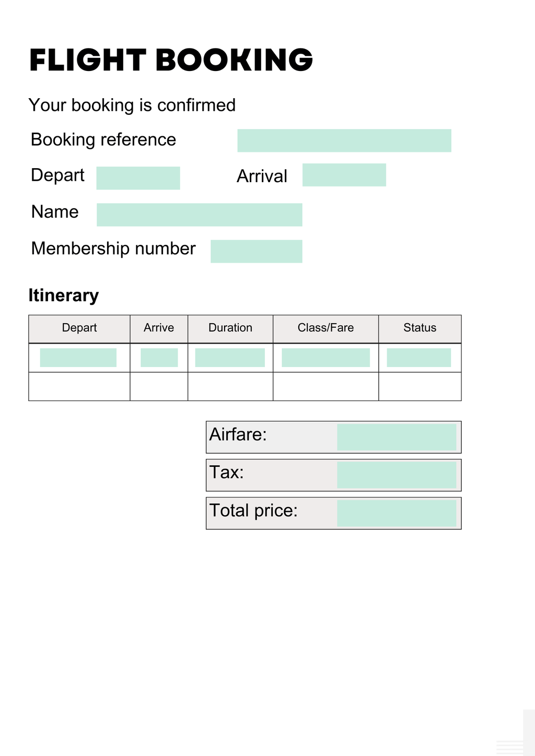The height and width of the screenshot is (756, 535).
Task: Click the itinerary Arrive cell field
Action: 159,358
